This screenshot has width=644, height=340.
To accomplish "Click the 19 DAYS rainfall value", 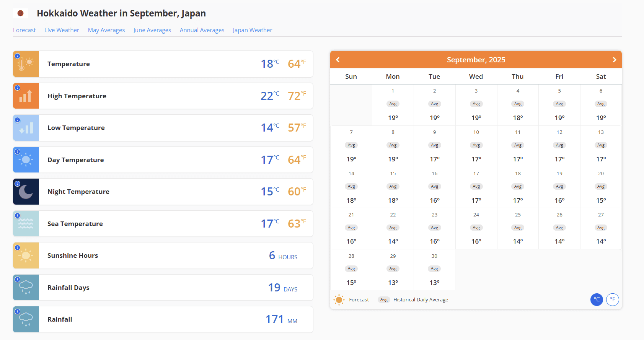I will (283, 288).
